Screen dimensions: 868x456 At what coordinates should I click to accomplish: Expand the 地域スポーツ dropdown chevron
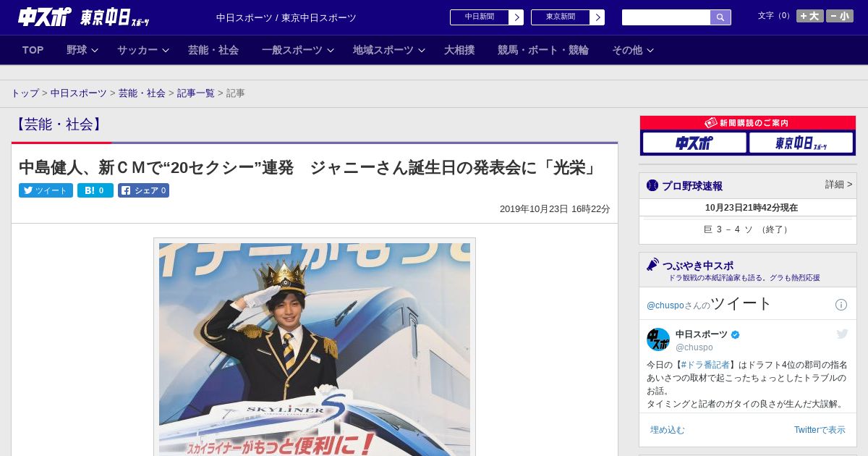tap(422, 50)
